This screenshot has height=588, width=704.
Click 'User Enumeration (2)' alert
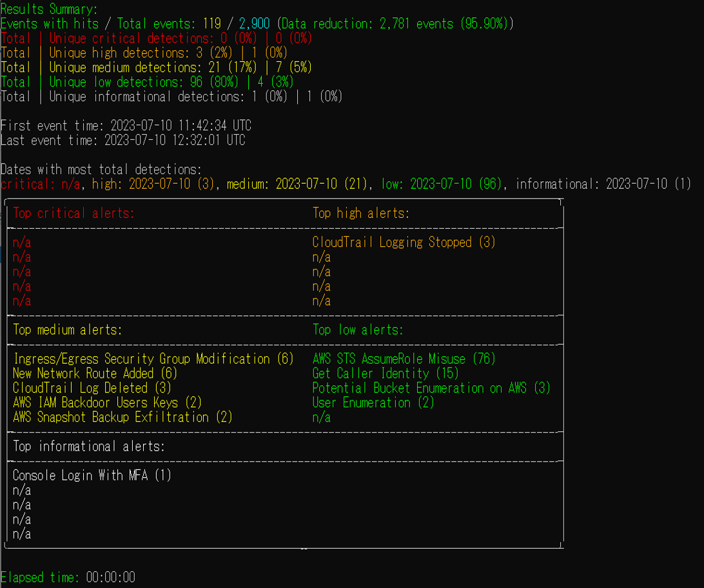373,402
